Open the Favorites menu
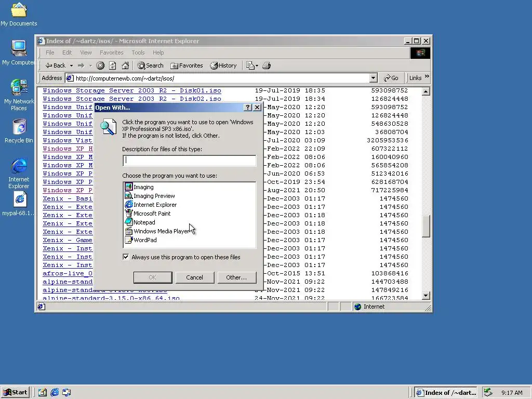This screenshot has width=532, height=399. point(111,52)
